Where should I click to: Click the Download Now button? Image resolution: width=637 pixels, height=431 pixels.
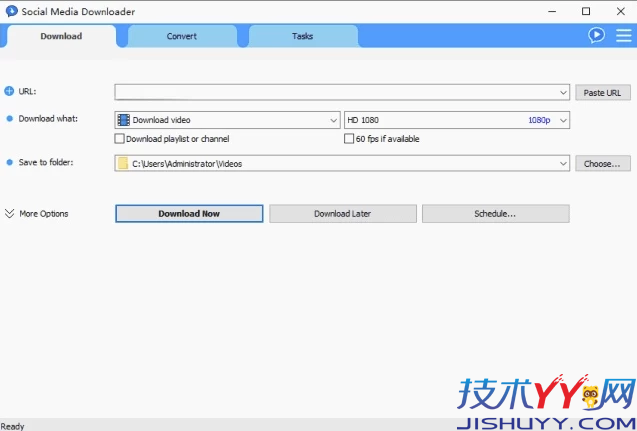coord(189,214)
